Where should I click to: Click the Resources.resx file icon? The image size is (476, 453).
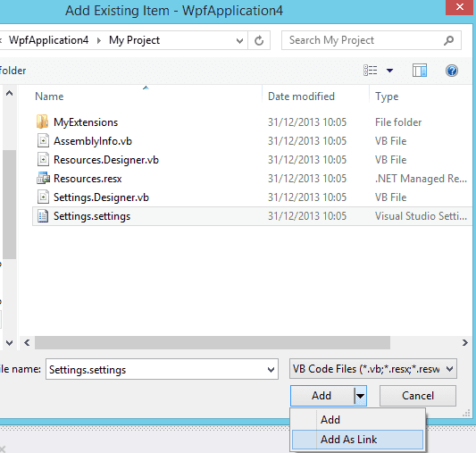pos(43,178)
